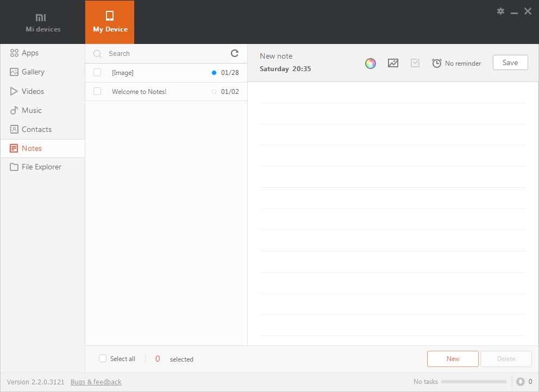
Task: Check the box beside the [Image] note
Action: point(97,72)
